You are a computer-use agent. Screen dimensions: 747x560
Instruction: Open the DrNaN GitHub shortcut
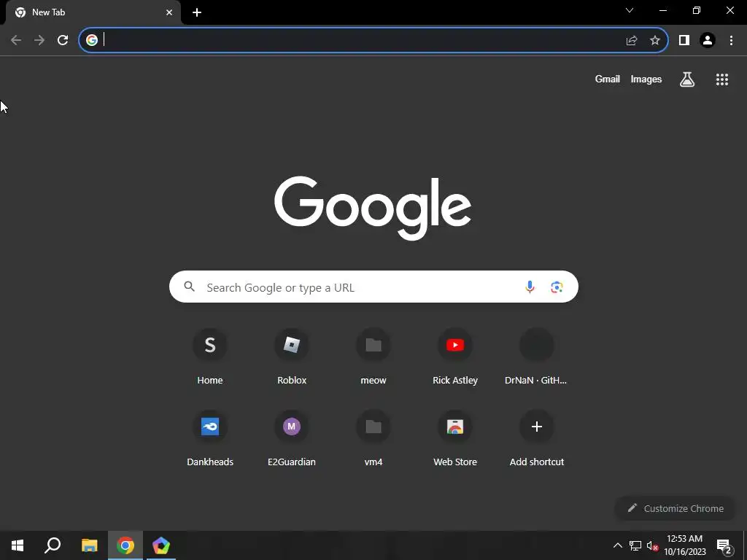click(x=536, y=356)
